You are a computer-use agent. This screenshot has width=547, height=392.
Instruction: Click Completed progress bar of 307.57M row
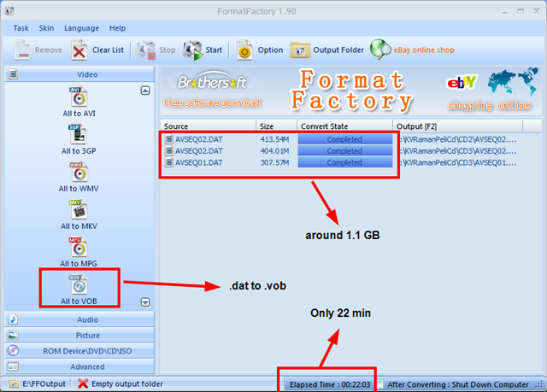[345, 162]
